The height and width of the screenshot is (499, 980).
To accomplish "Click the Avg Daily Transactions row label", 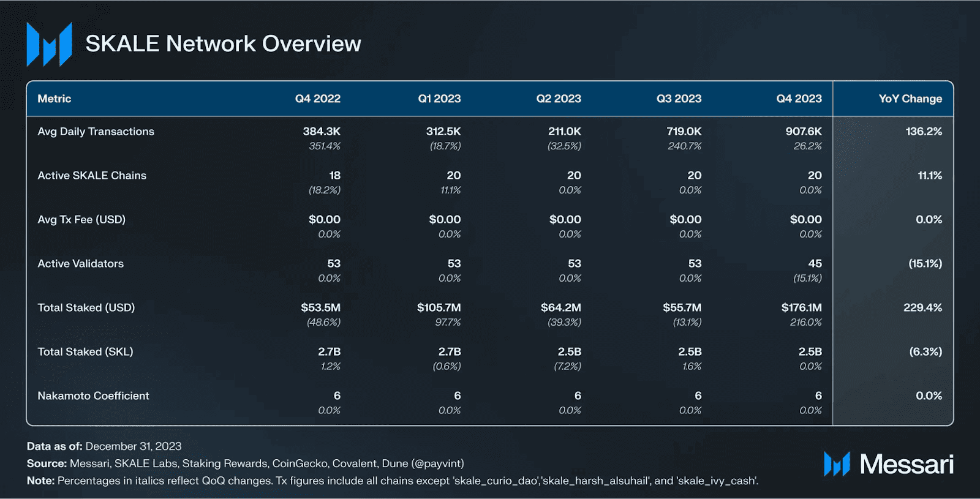I will [x=96, y=132].
